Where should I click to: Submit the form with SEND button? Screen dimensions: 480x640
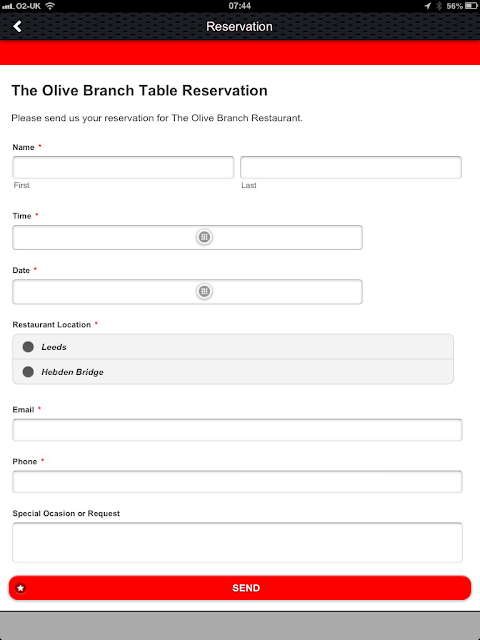[240, 588]
